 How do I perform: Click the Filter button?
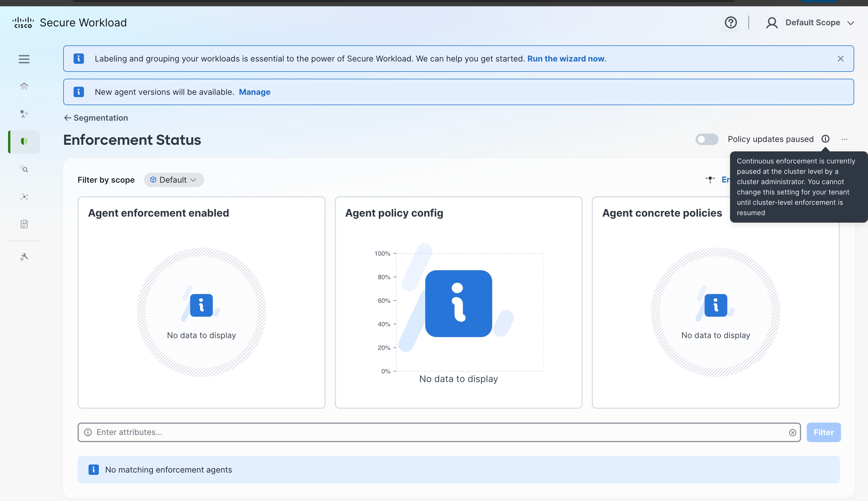823,433
